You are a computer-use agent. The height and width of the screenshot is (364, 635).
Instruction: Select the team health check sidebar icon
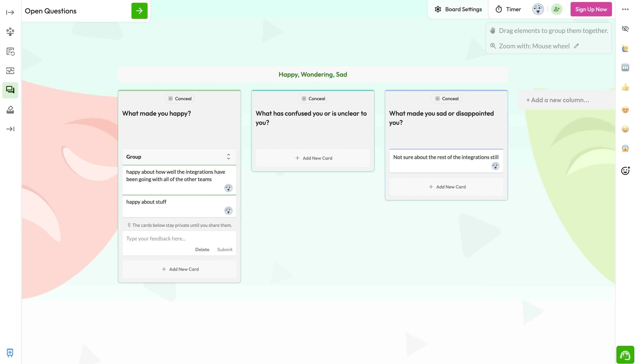pyautogui.click(x=10, y=71)
